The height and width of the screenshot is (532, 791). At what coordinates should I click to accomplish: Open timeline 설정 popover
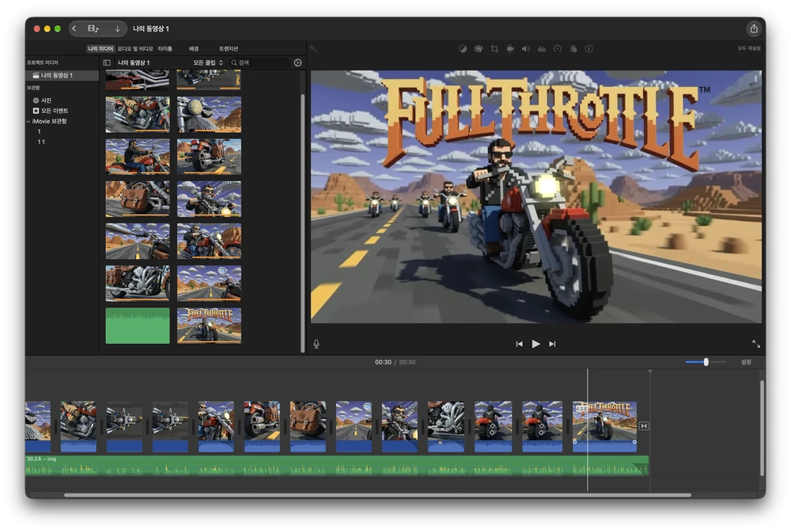click(x=746, y=362)
